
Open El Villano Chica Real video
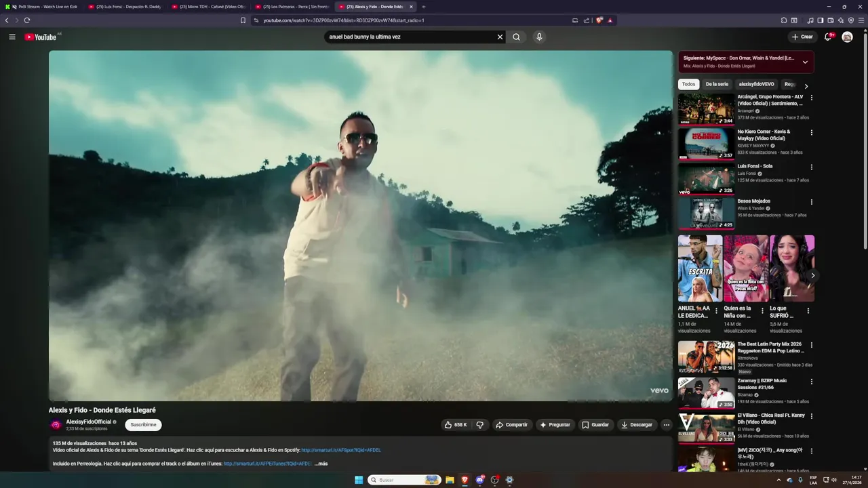(707, 428)
